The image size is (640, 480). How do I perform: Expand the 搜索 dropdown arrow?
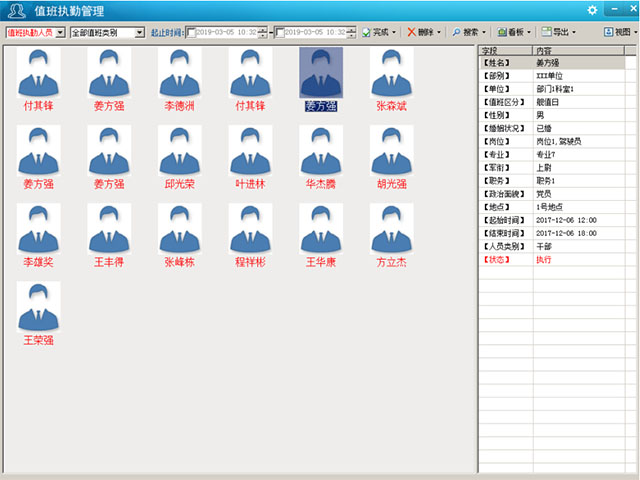tap(484, 32)
